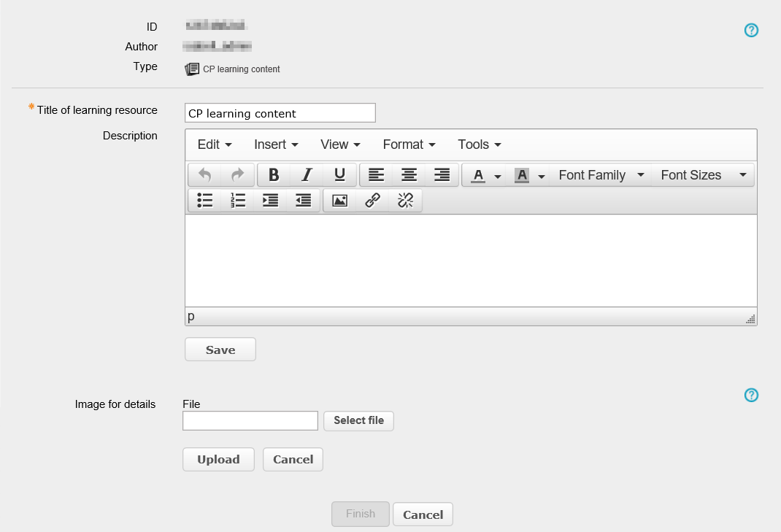781x532 pixels.
Task: Open the help icon beside ID
Action: [751, 30]
